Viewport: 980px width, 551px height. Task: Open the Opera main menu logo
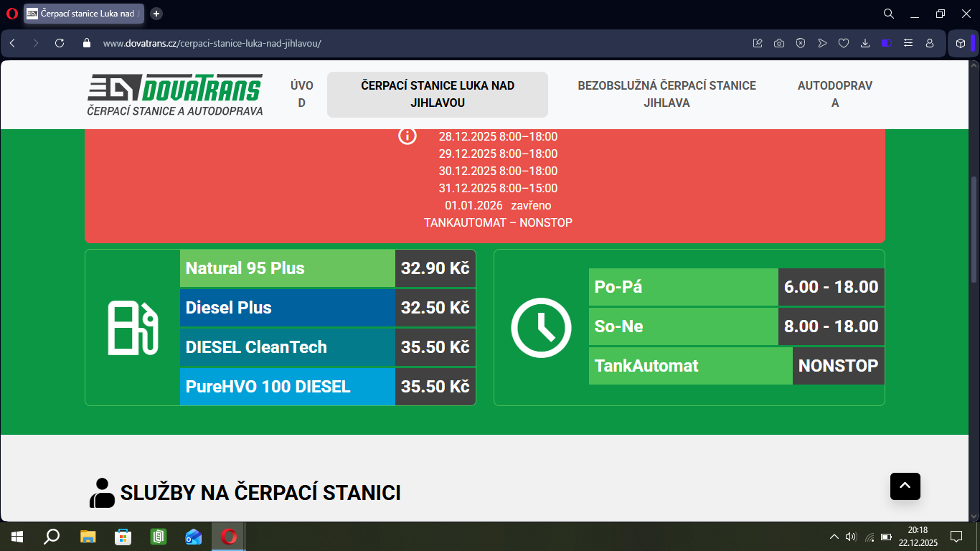pos(11,13)
